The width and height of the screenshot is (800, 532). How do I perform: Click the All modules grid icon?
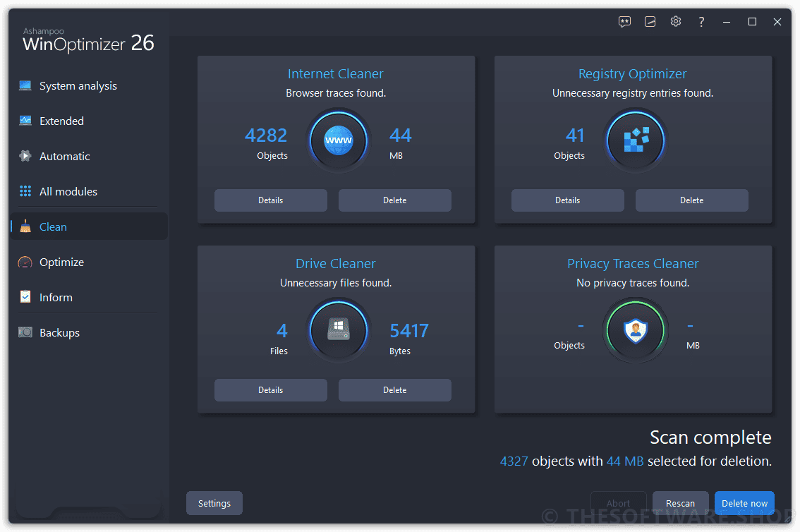[25, 191]
